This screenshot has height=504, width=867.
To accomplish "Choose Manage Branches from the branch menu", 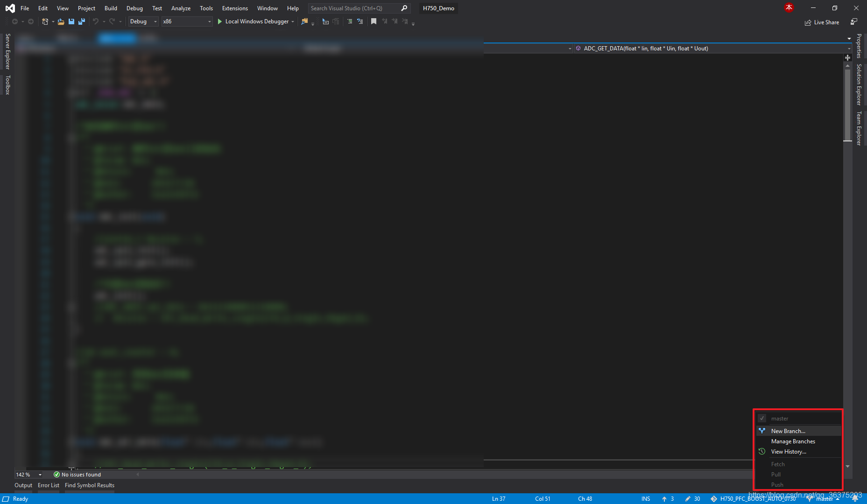I will tap(798, 441).
